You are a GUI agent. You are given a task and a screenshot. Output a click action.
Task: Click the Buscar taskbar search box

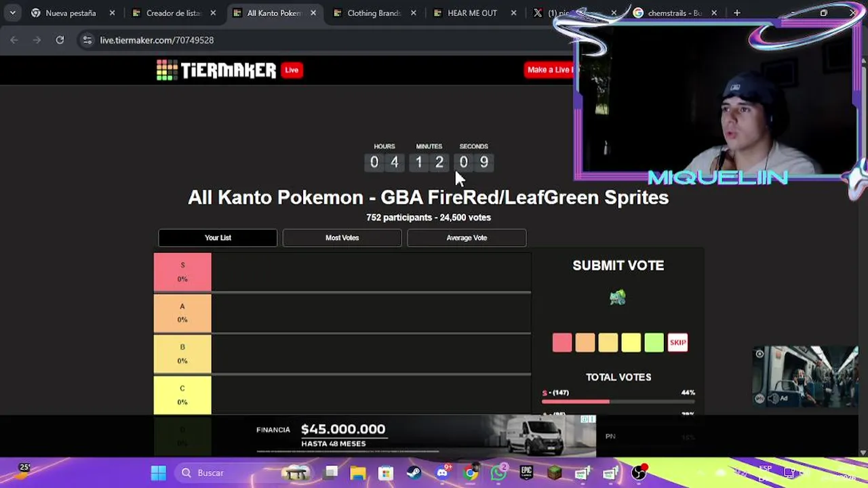(x=245, y=472)
